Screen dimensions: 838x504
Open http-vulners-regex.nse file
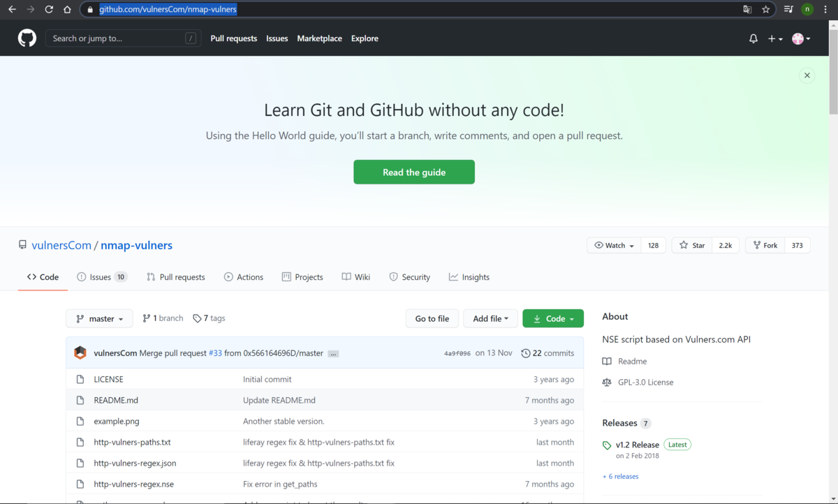click(x=133, y=484)
